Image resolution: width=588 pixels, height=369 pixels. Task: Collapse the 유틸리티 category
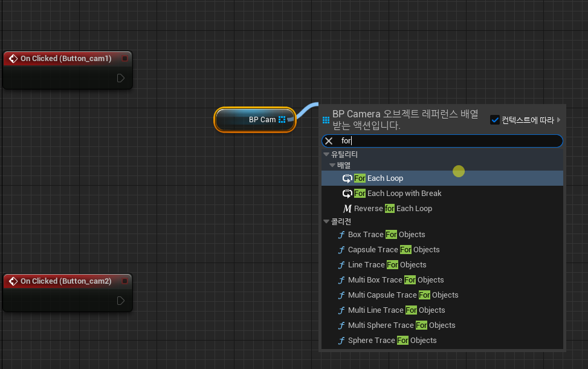coord(326,154)
